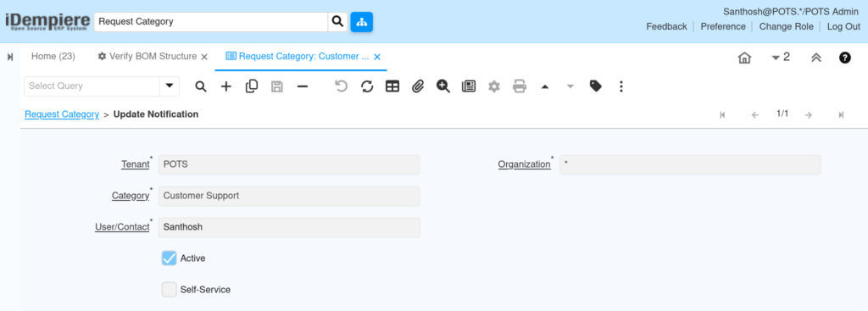Click the User/Contact field Santhosh

tap(289, 227)
